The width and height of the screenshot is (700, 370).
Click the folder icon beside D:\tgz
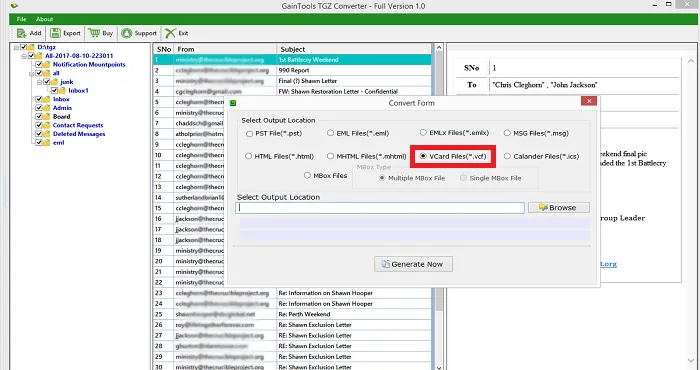click(31, 47)
